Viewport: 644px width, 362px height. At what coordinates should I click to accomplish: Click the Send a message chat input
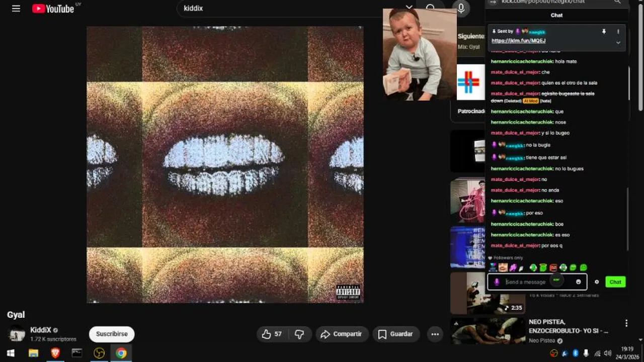537,282
